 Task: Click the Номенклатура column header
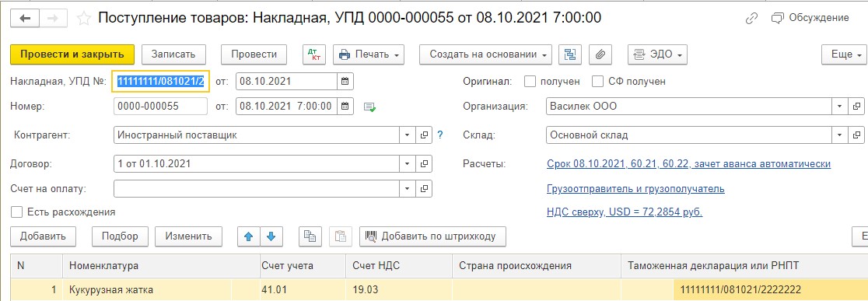click(160, 265)
